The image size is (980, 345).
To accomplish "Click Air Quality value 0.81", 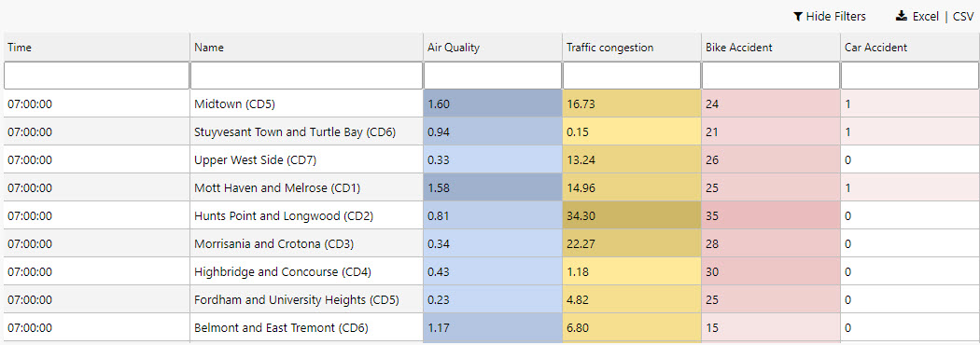I will pos(493,215).
